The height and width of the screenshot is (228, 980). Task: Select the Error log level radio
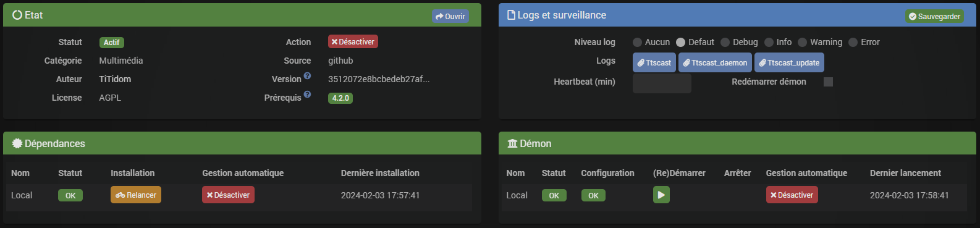click(x=853, y=42)
